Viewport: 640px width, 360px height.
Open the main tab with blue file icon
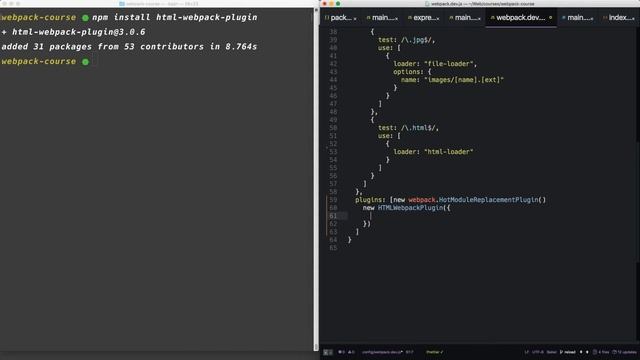point(577,18)
